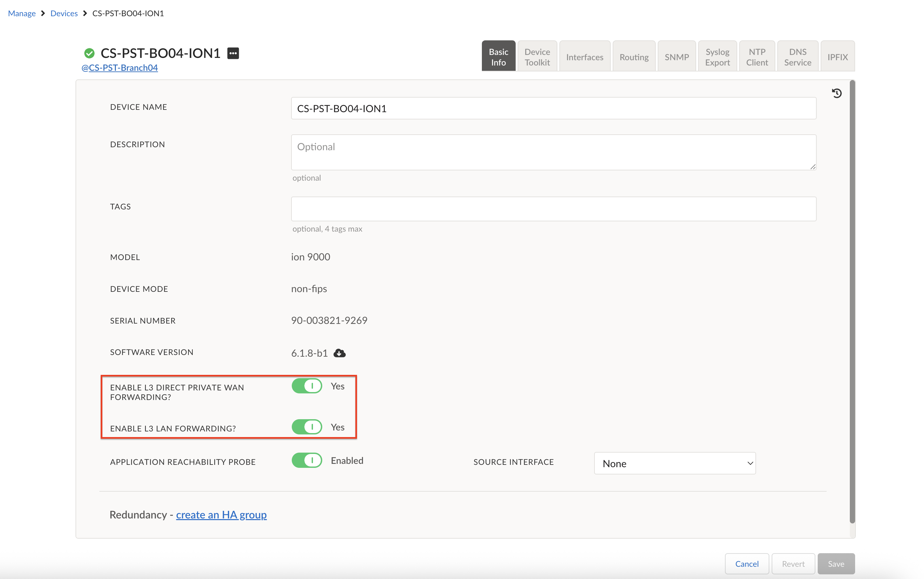
Task: Open the Source Interface dropdown
Action: pyautogui.click(x=675, y=463)
